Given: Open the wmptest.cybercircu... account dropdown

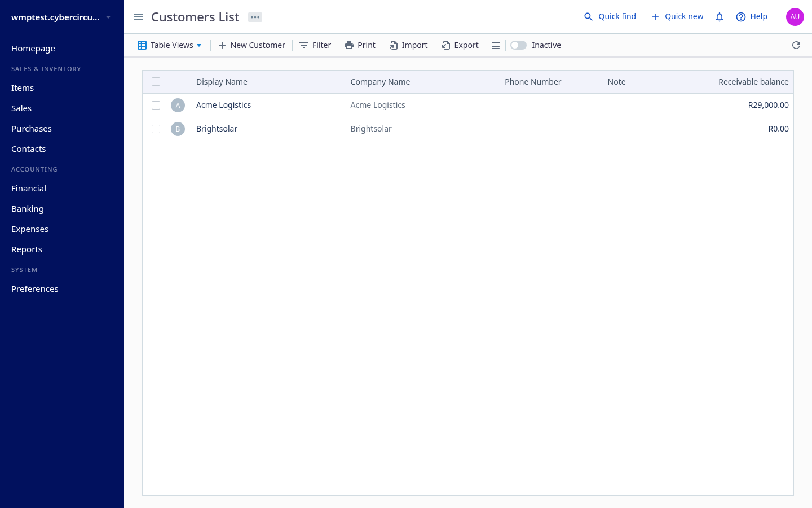Looking at the screenshot, I should [61, 17].
